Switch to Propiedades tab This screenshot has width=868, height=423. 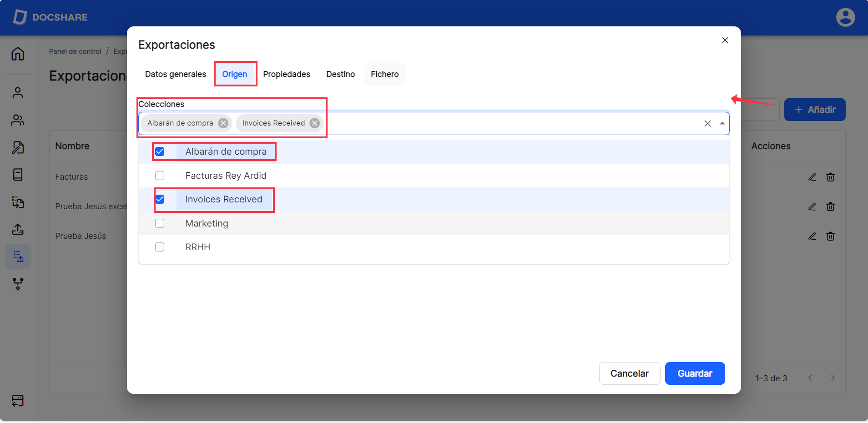point(287,74)
